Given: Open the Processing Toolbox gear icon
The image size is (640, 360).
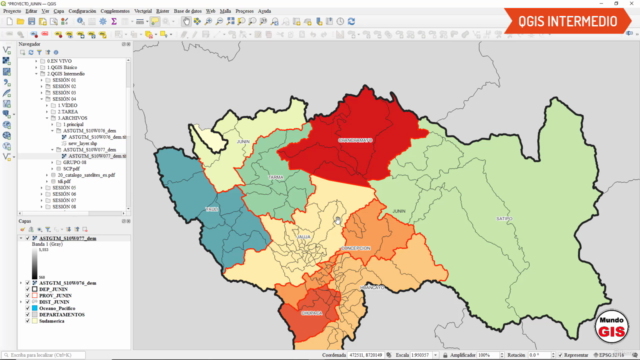Looking at the screenshot, I should click(x=103, y=21).
